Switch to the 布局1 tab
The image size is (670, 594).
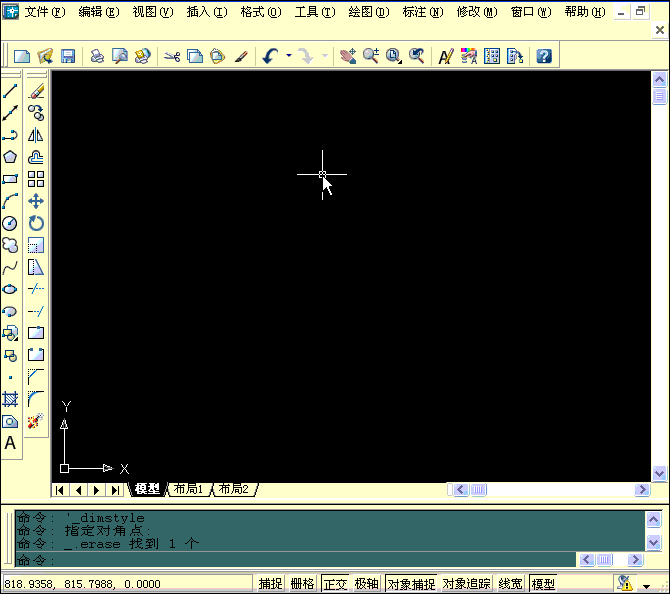click(x=188, y=489)
